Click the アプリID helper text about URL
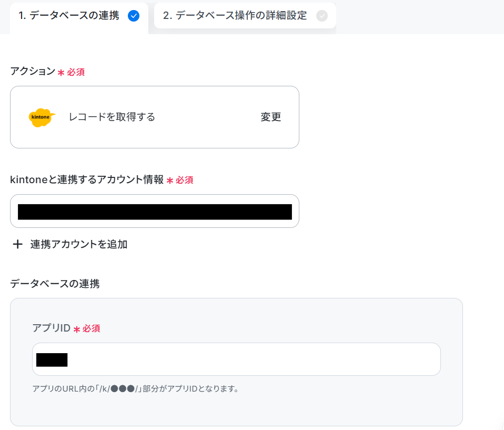Image resolution: width=504 pixels, height=430 pixels. pyautogui.click(x=136, y=389)
